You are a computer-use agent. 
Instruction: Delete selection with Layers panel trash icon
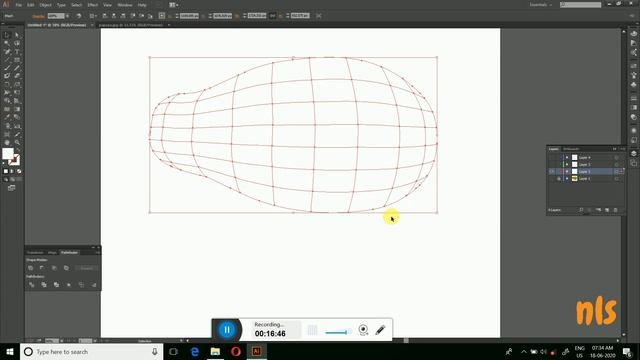pyautogui.click(x=616, y=210)
